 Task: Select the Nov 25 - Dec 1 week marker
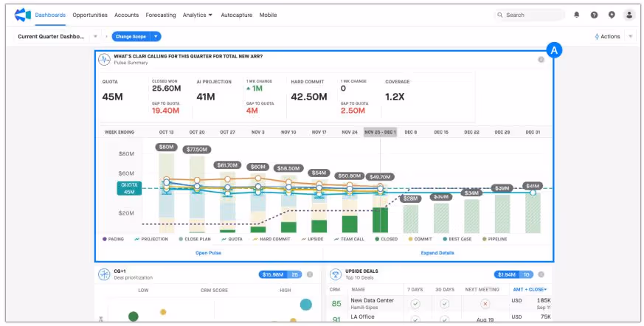click(x=380, y=132)
